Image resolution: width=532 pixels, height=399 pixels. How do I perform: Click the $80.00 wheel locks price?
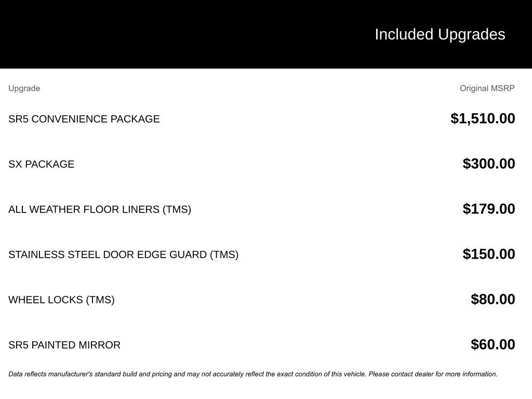pyautogui.click(x=493, y=299)
